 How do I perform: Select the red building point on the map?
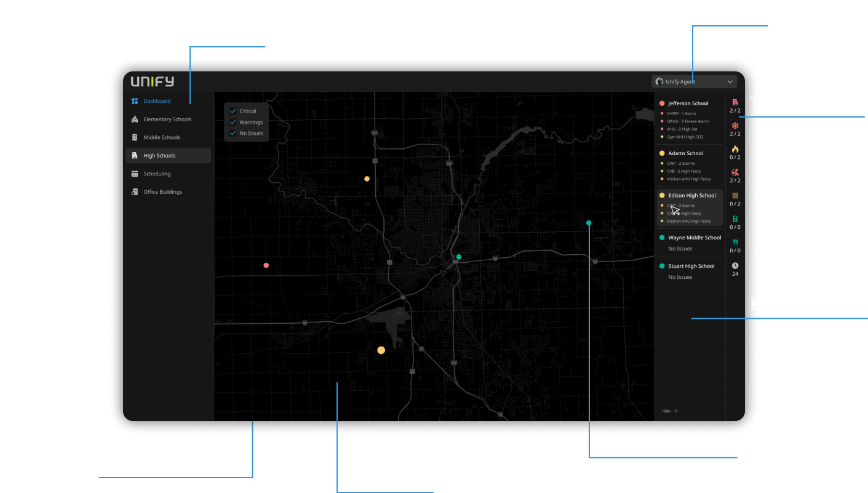coord(266,265)
